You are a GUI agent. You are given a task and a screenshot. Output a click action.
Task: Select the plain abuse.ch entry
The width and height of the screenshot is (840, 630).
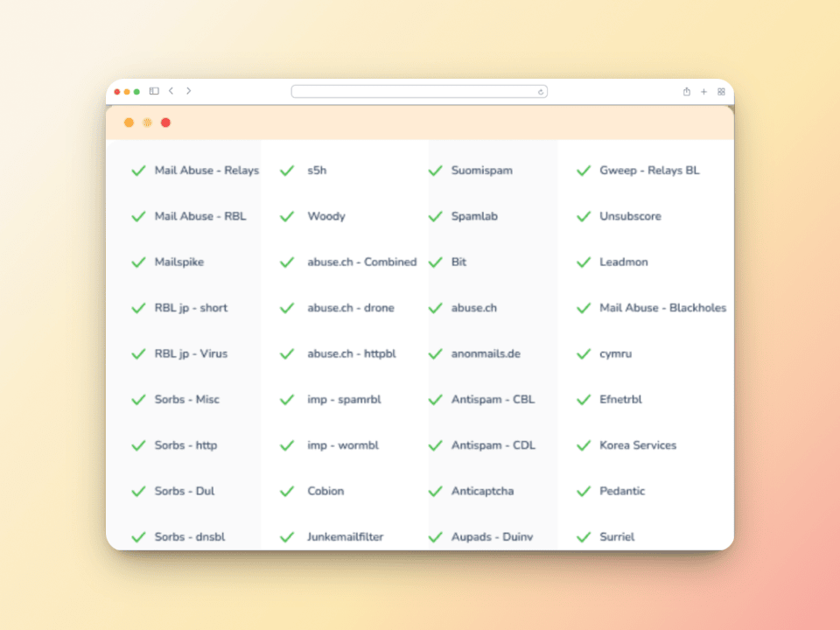point(473,308)
